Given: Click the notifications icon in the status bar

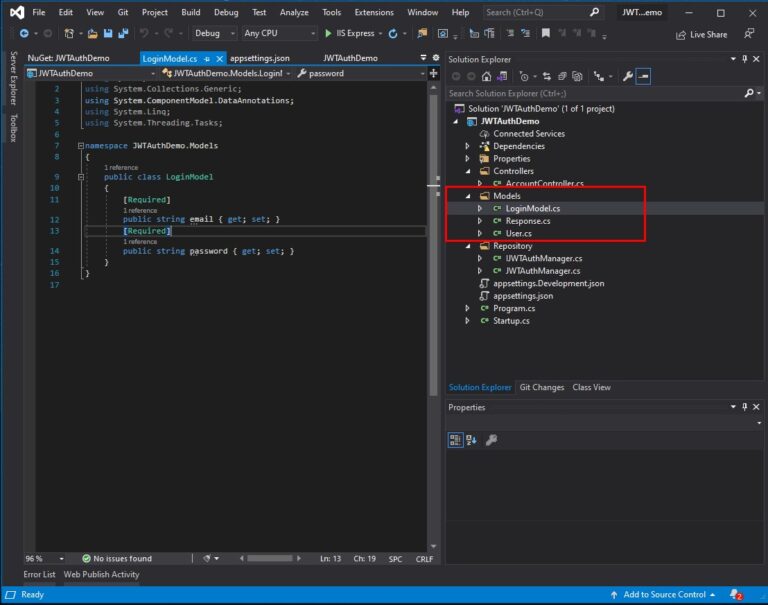Looking at the screenshot, I should click(736, 595).
